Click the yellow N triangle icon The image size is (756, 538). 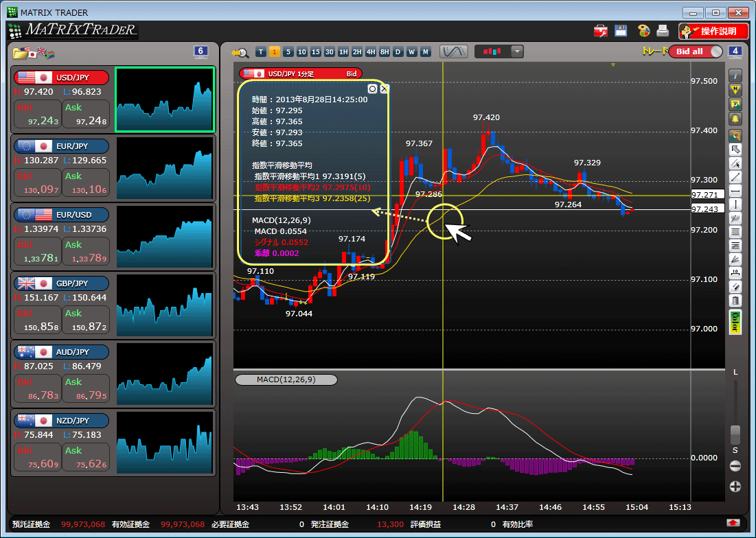click(x=735, y=90)
